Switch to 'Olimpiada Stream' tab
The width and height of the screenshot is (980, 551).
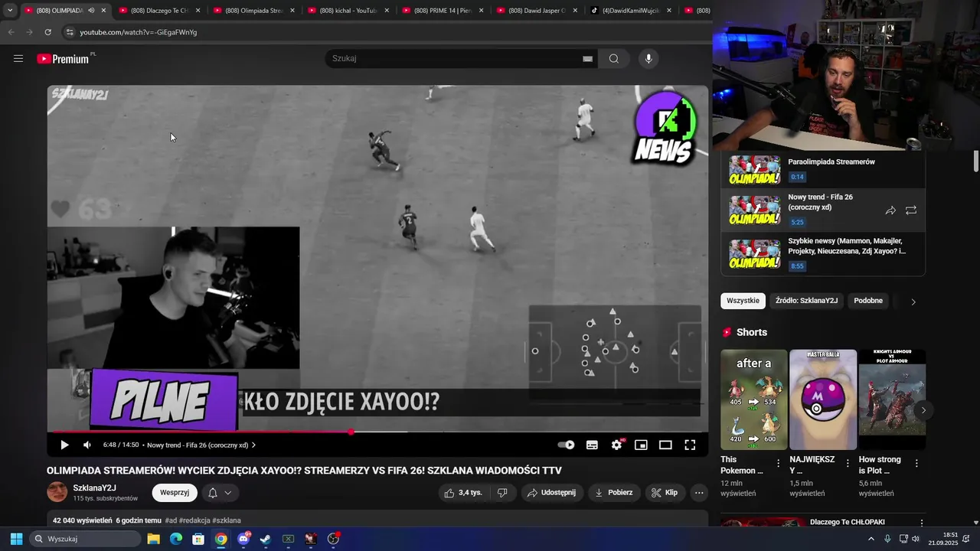(253, 11)
